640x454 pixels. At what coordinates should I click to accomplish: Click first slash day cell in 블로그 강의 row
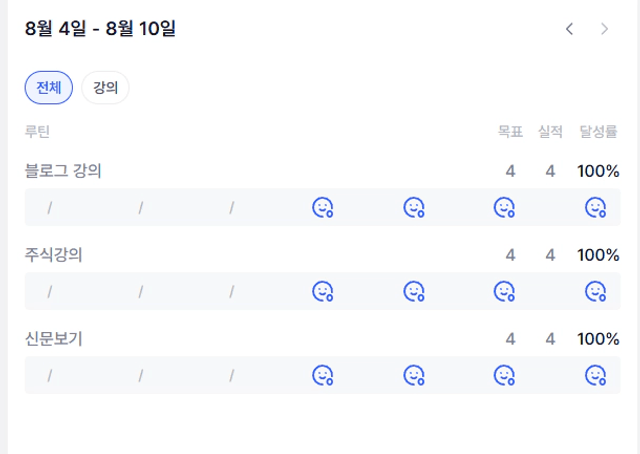[50, 208]
